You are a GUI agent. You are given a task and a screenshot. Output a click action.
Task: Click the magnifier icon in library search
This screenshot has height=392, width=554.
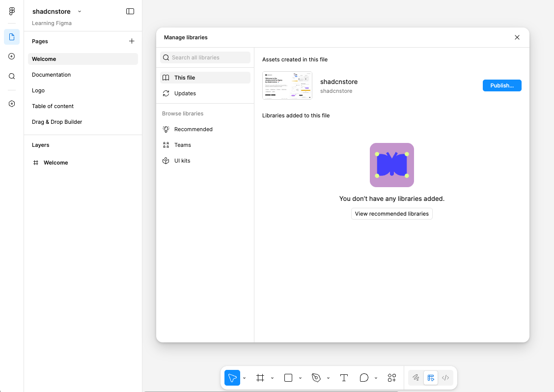point(166,57)
